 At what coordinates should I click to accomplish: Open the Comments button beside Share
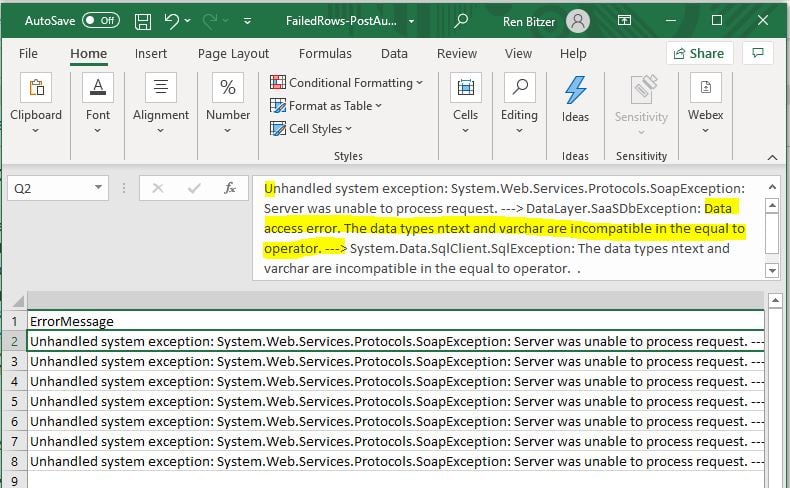(757, 54)
